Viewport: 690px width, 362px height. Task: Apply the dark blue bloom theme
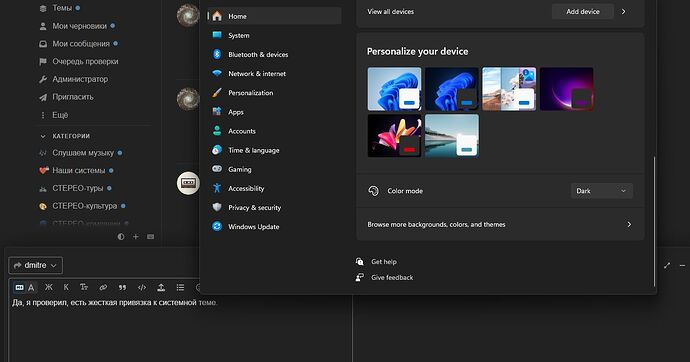(x=452, y=89)
